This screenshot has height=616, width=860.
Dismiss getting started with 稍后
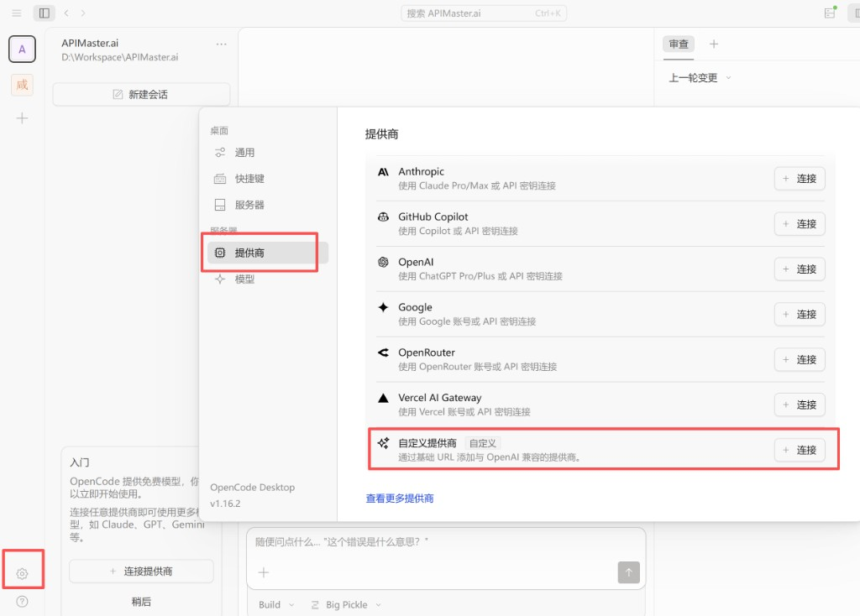[x=141, y=601]
